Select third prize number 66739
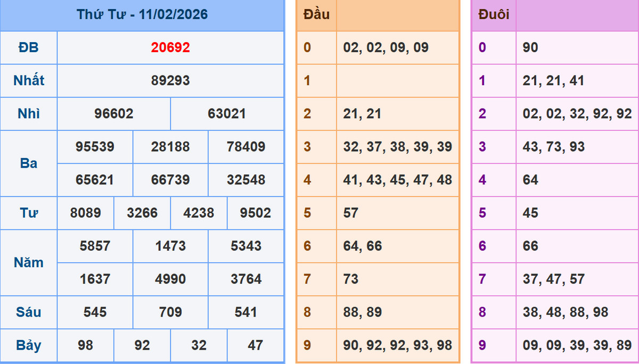This screenshot has height=364, width=639. [170, 180]
